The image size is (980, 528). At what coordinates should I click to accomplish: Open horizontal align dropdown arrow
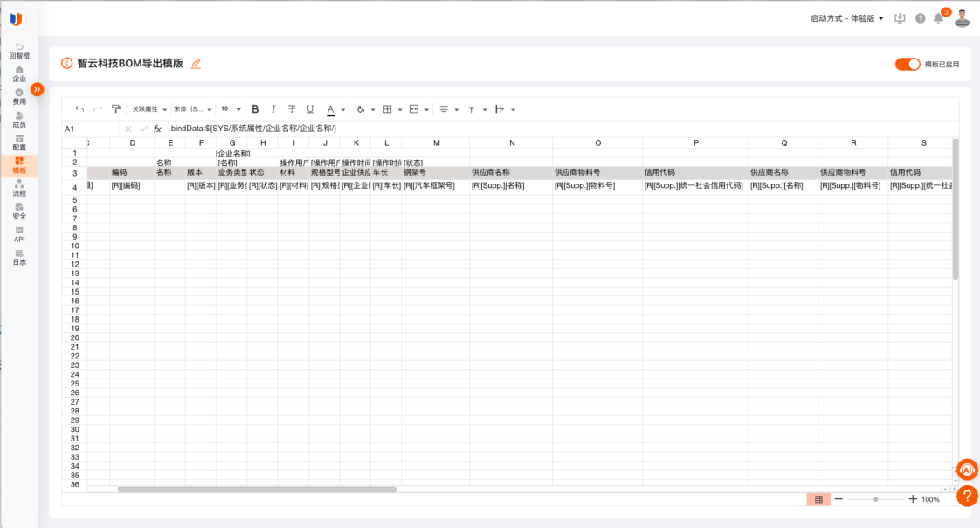[x=457, y=109]
